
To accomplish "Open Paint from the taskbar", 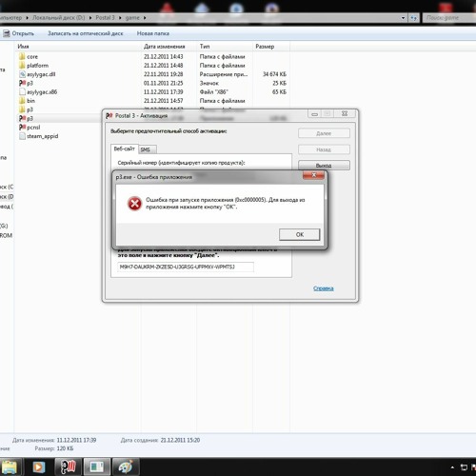I will point(126,466).
